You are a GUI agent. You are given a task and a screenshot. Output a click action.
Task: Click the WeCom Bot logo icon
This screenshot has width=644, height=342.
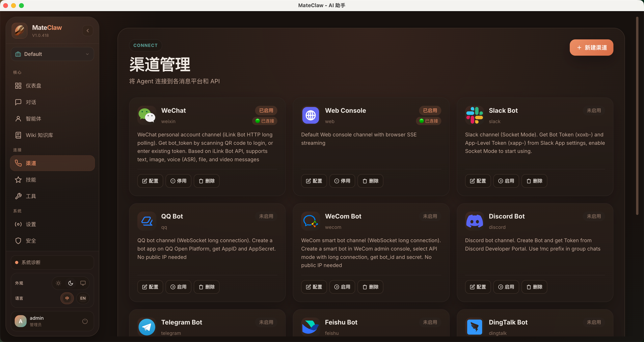[x=310, y=221]
